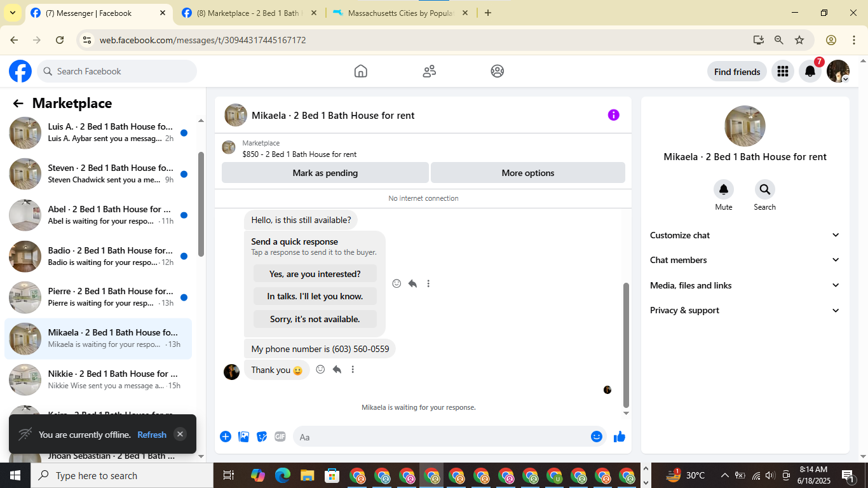This screenshot has width=868, height=488.
Task: Expand Customize chat section
Action: pos(745,235)
